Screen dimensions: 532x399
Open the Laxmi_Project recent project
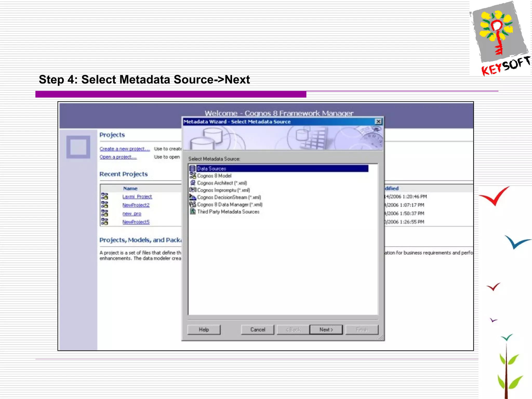(137, 197)
